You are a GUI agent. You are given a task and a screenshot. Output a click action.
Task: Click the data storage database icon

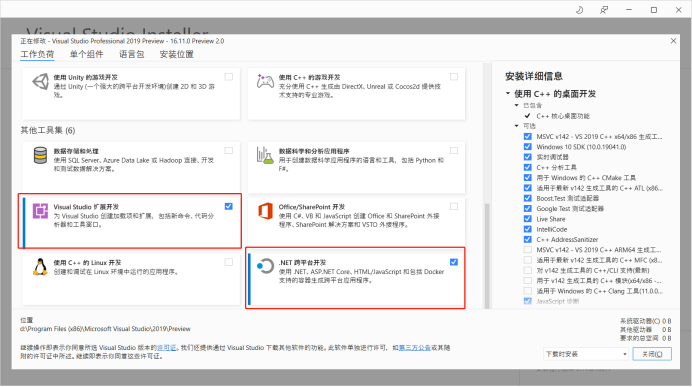pyautogui.click(x=41, y=155)
